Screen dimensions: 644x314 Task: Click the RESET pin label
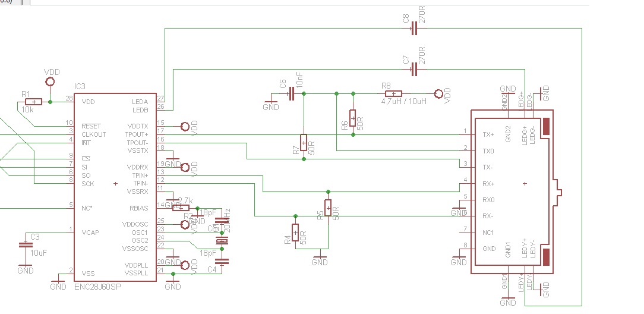[x=91, y=126]
